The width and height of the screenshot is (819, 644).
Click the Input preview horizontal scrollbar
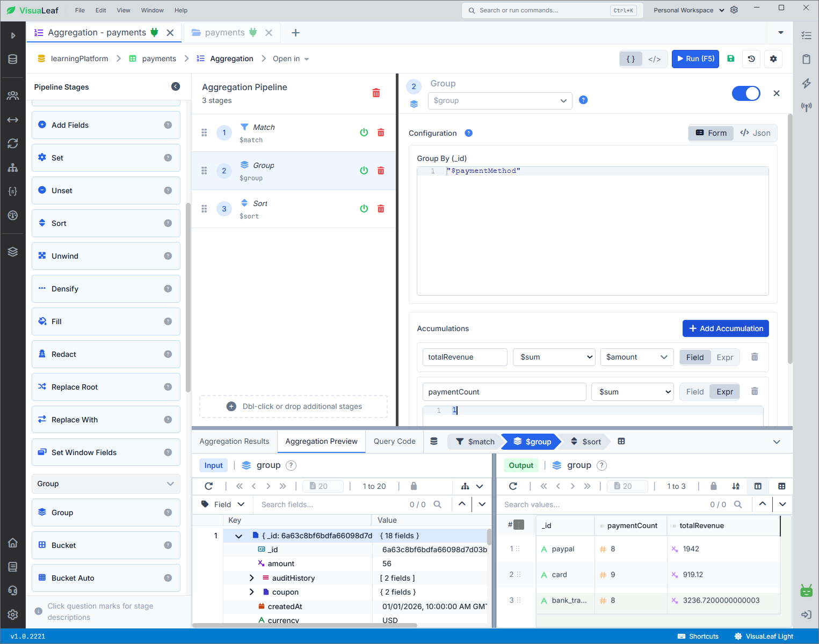pos(305,625)
